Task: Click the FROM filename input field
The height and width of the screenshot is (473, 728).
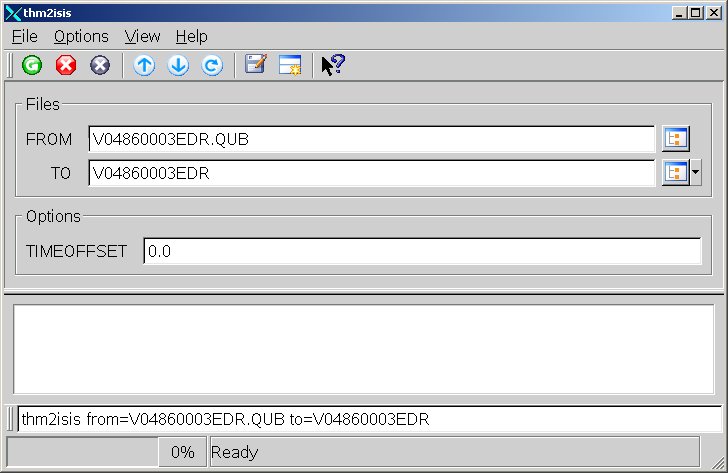Action: tap(371, 140)
